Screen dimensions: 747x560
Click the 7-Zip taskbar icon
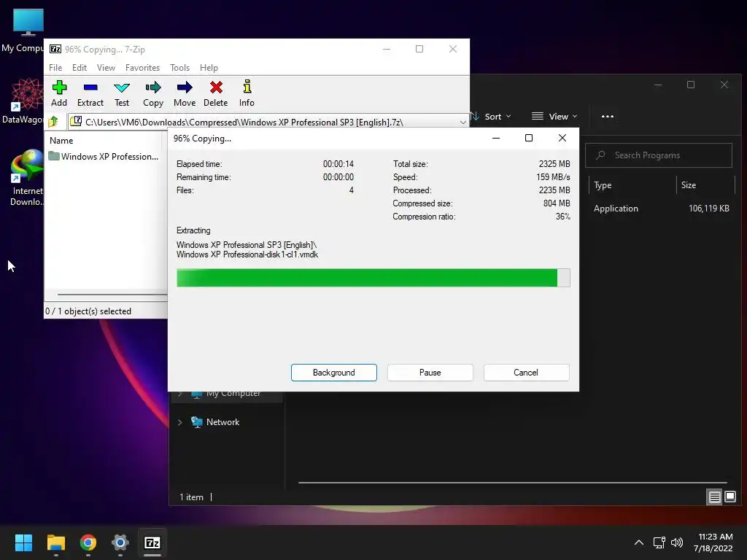[x=152, y=542]
